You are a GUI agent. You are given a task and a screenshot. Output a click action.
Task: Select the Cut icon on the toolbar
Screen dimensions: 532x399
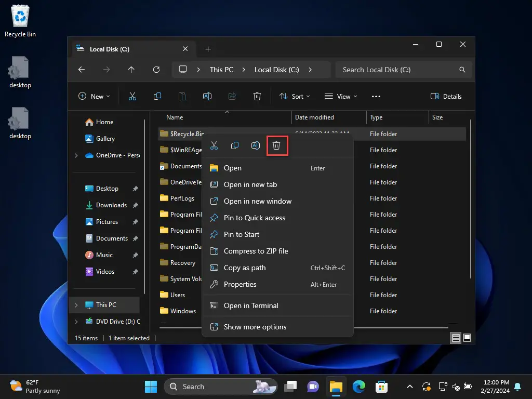132,96
